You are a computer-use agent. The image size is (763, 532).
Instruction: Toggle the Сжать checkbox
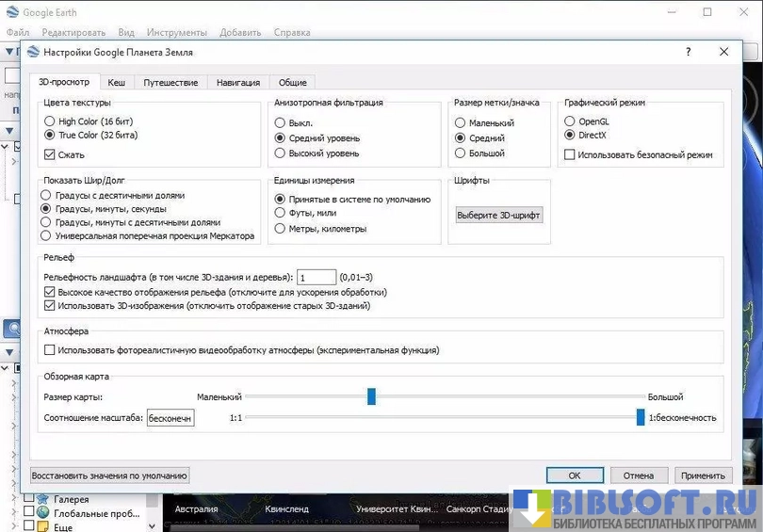(50, 154)
